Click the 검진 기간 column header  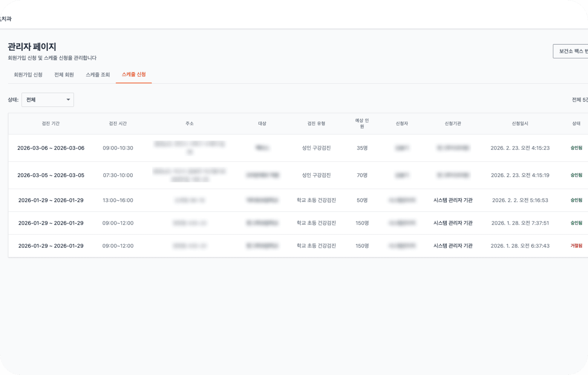(x=51, y=124)
